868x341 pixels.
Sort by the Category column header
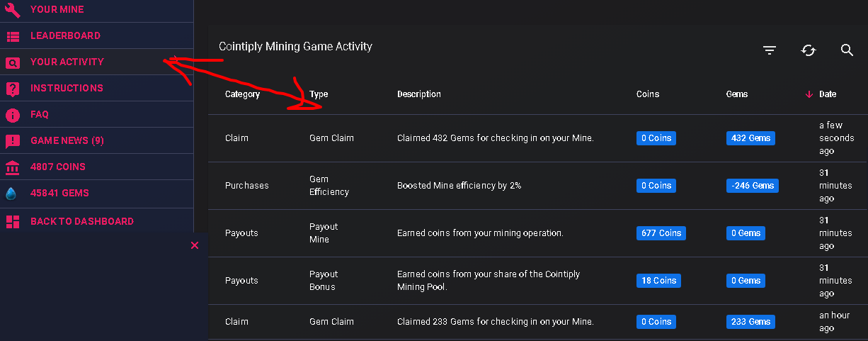(242, 94)
